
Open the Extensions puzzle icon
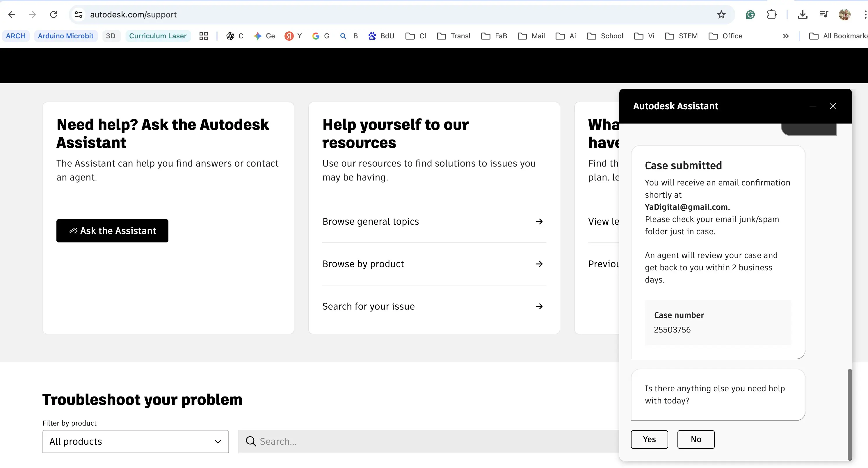771,15
